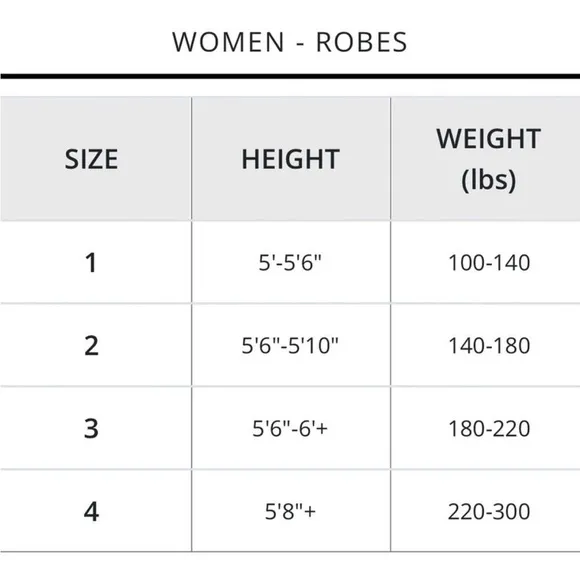Click the word WOMEN in the title
Viewport: 580px width, 580px height.
point(228,42)
